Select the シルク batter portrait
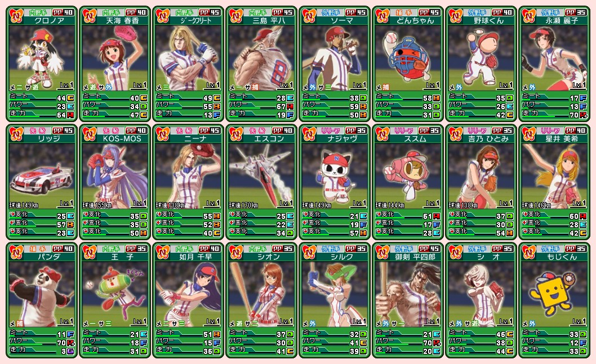 pos(335,294)
